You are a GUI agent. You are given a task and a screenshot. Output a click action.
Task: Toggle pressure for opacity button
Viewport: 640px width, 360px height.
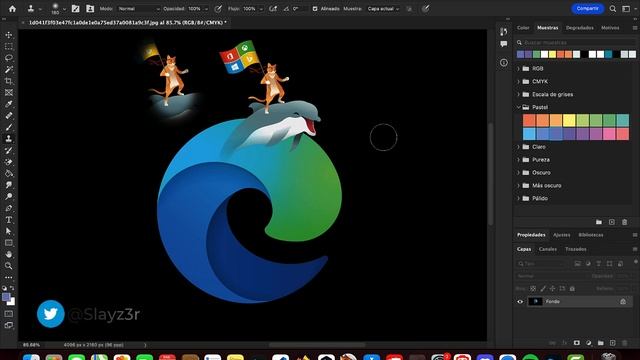click(x=218, y=9)
